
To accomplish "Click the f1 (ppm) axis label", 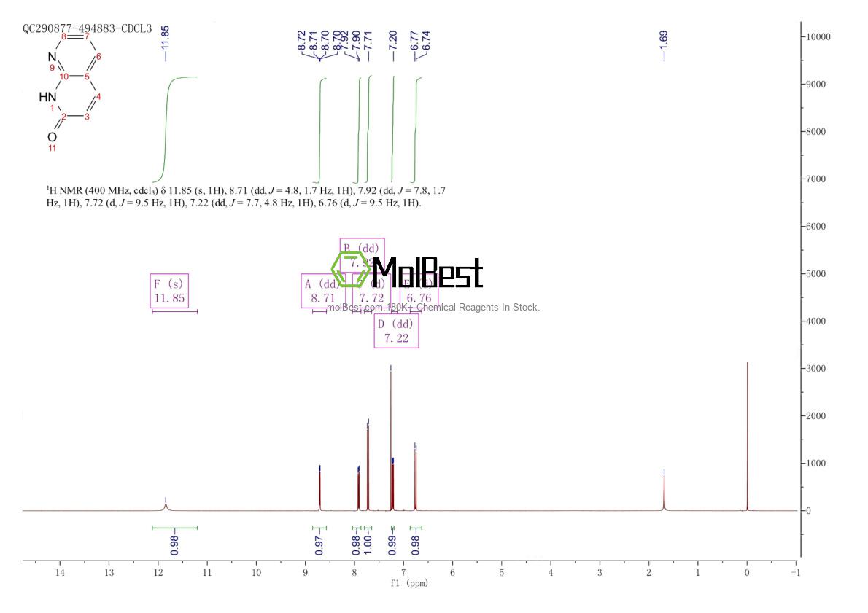I will coord(409,583).
